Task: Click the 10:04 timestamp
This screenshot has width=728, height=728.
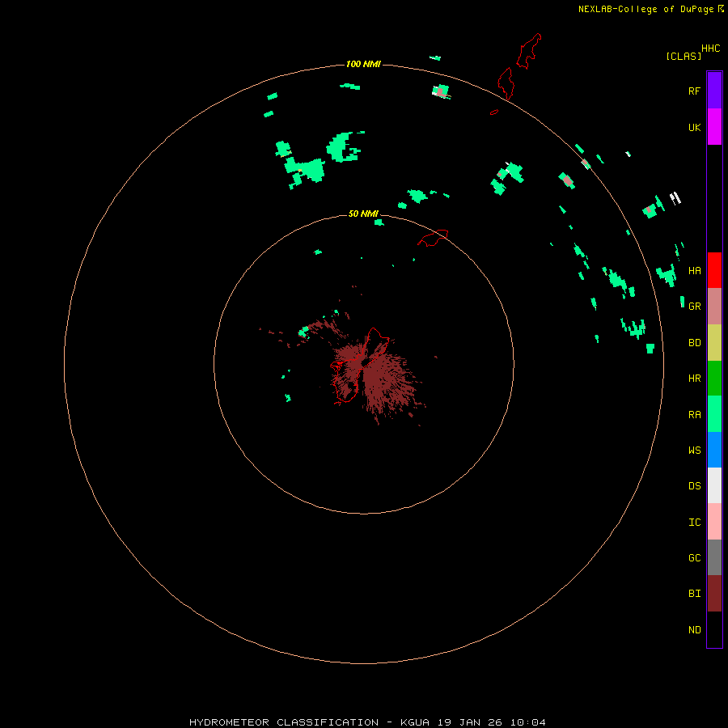Action: click(528, 722)
